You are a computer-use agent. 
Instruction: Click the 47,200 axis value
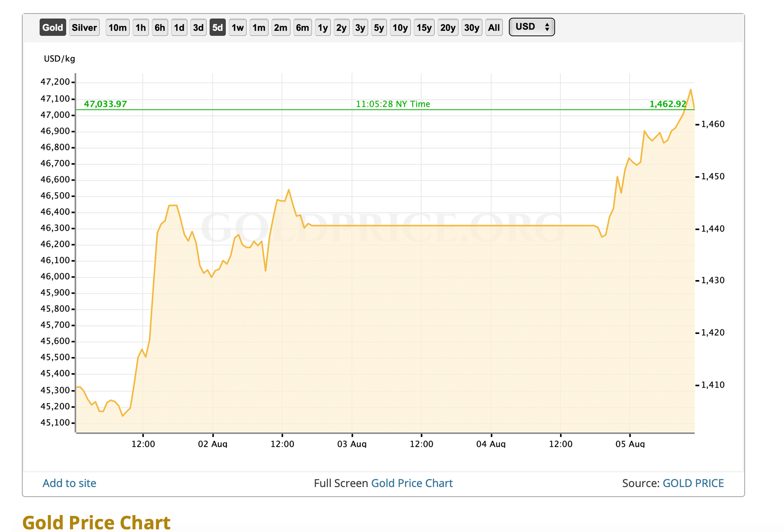[55, 82]
